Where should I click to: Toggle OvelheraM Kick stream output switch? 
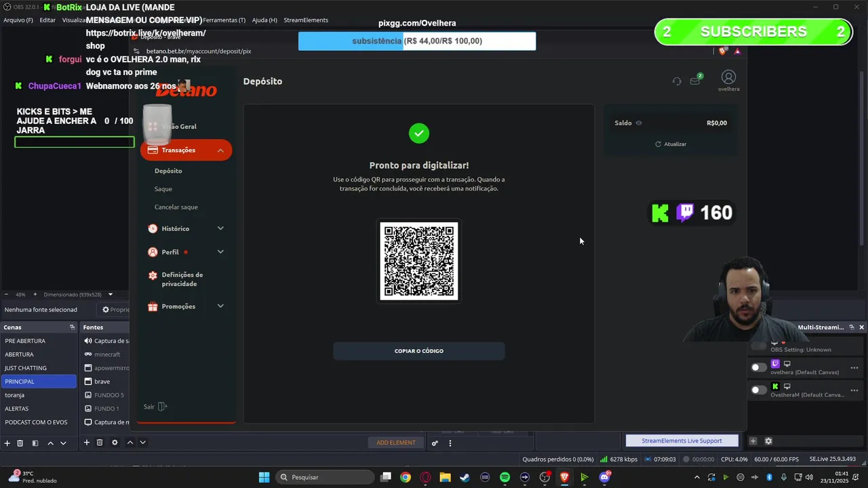tap(759, 390)
